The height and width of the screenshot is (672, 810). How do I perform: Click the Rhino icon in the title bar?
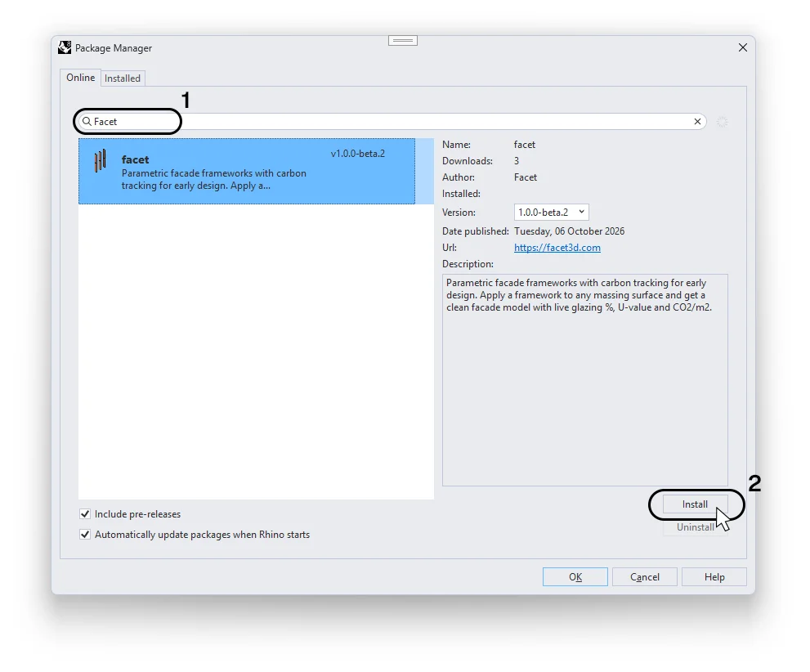[x=65, y=47]
